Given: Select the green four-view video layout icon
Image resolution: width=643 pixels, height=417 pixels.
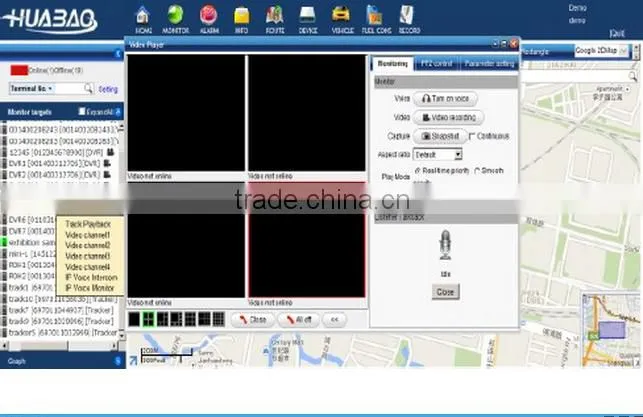Looking at the screenshot, I should 148,319.
